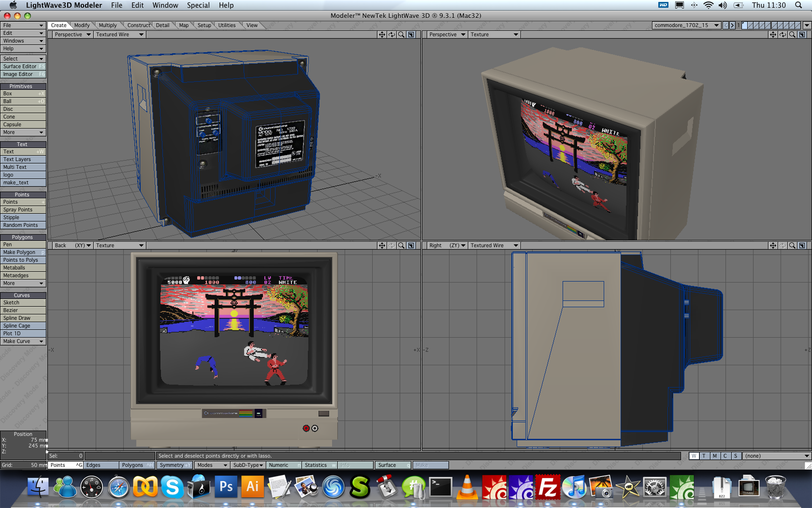Toggle C color map mode button
The height and width of the screenshot is (508, 812).
(x=725, y=456)
